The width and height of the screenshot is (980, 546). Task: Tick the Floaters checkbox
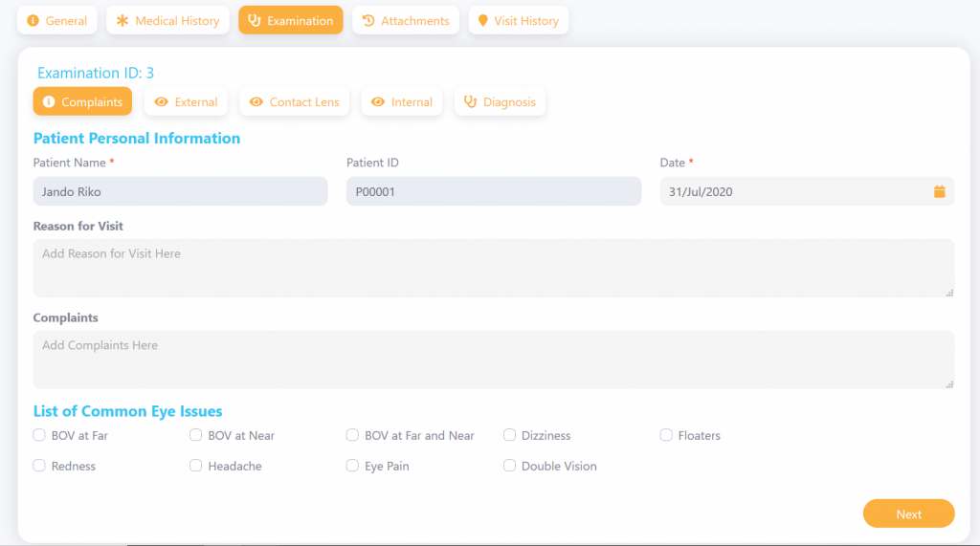(x=666, y=435)
